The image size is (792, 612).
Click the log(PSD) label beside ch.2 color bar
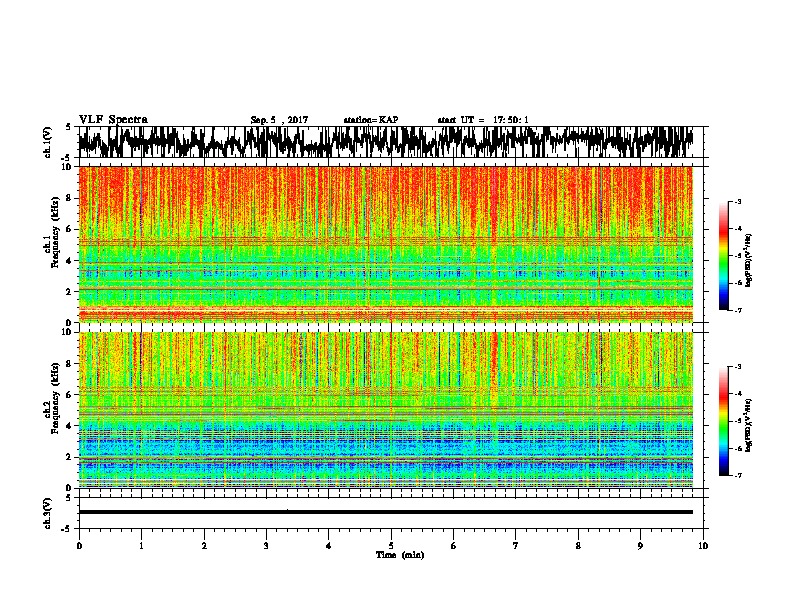749,425
